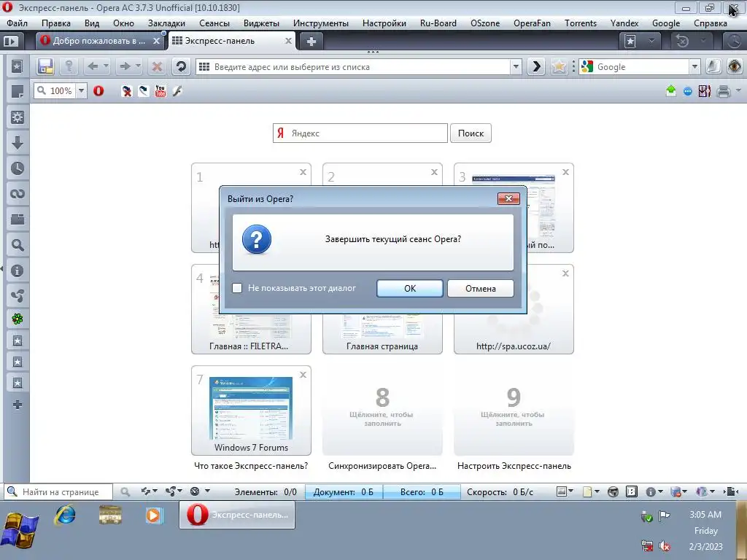Image resolution: width=747 pixels, height=560 pixels.
Task: Open the print icon dropdown arrow
Action: [x=738, y=90]
